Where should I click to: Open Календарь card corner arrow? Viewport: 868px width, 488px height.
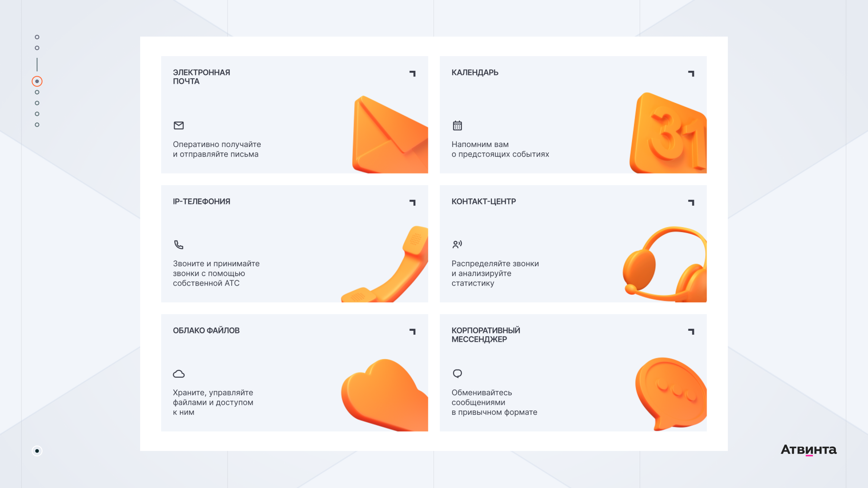point(691,74)
